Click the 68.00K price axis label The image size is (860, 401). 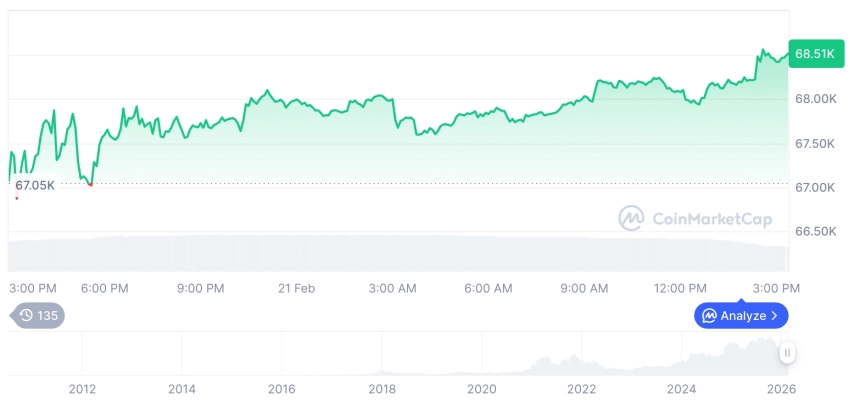click(x=815, y=99)
